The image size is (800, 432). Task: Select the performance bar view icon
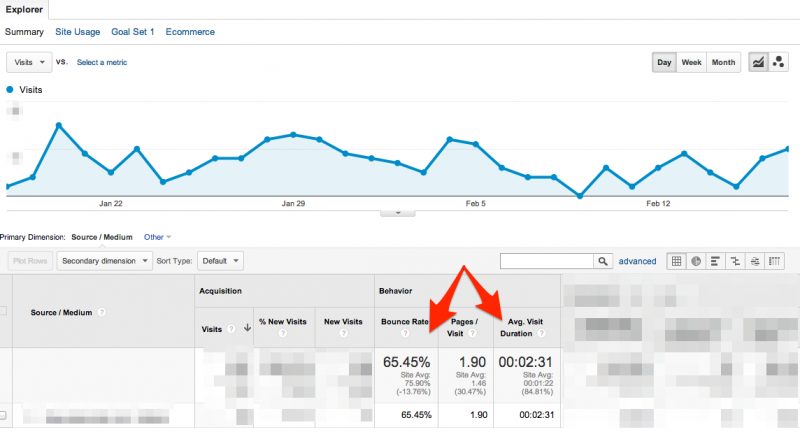[716, 261]
